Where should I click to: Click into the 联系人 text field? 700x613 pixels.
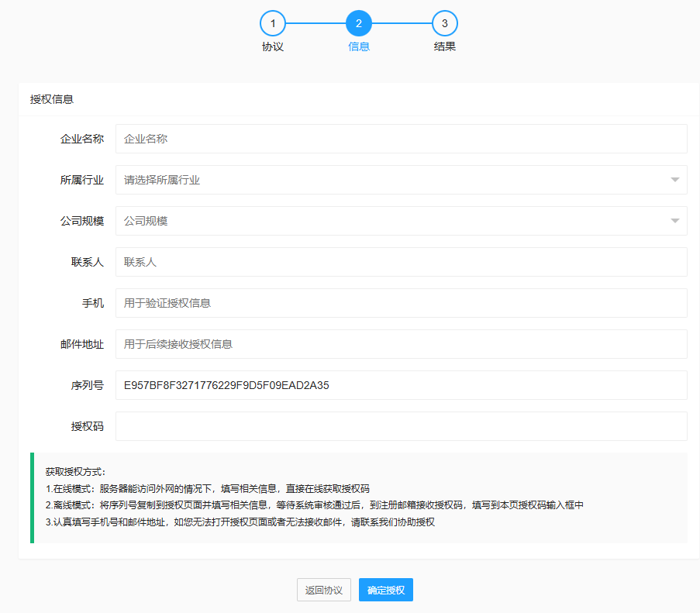pos(401,262)
